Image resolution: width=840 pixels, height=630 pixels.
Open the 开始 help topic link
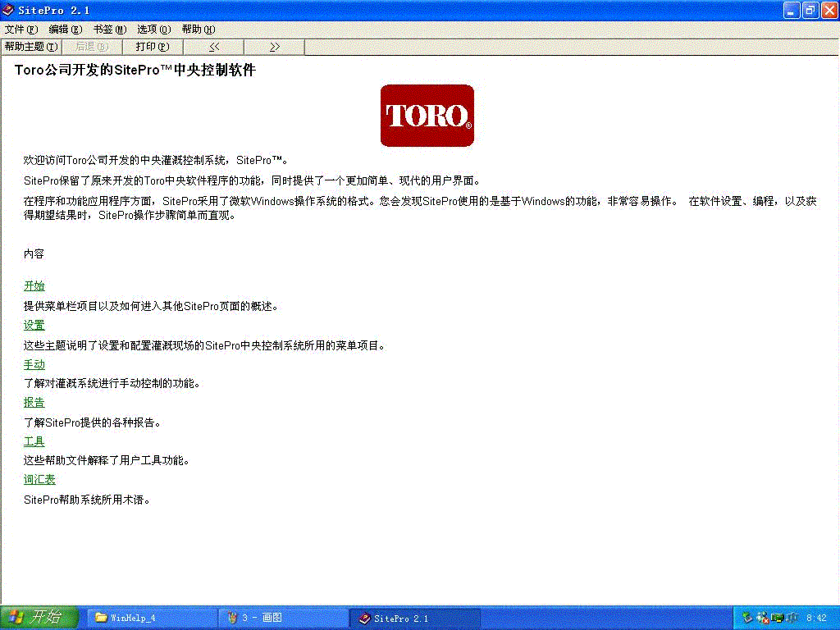click(34, 286)
